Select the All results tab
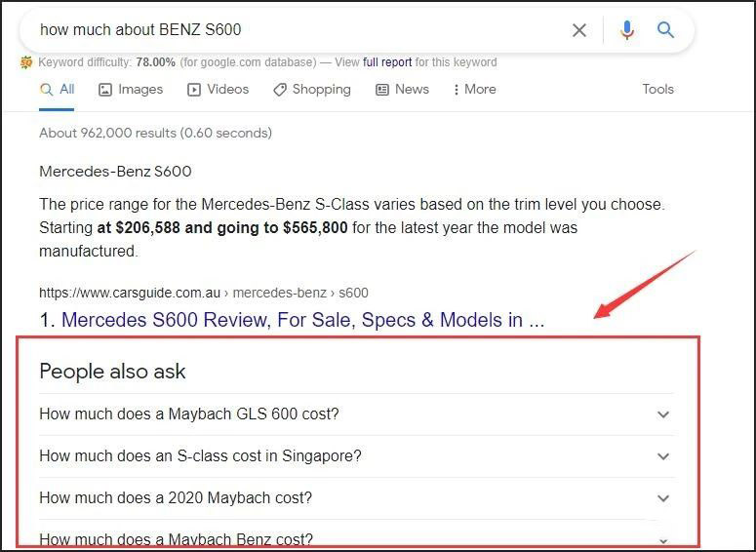 pyautogui.click(x=58, y=89)
